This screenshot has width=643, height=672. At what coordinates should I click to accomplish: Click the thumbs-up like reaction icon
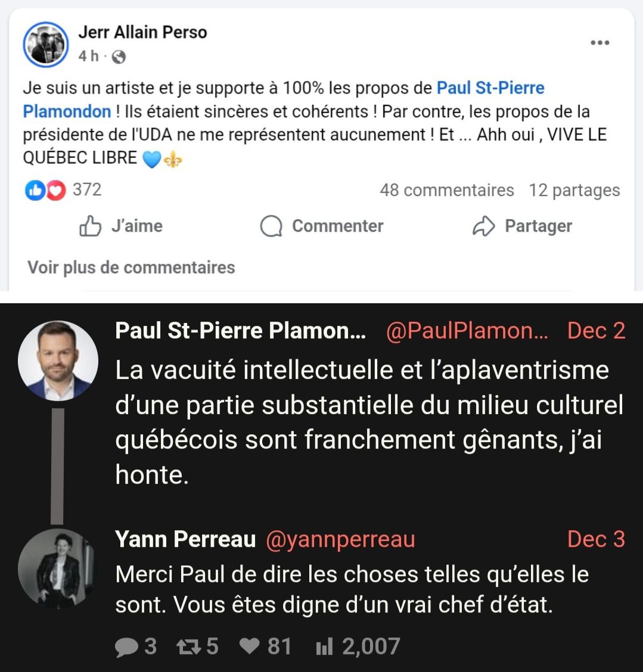coord(34,191)
